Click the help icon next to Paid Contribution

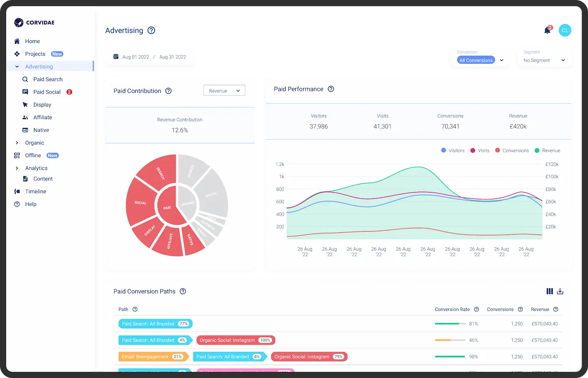point(168,91)
